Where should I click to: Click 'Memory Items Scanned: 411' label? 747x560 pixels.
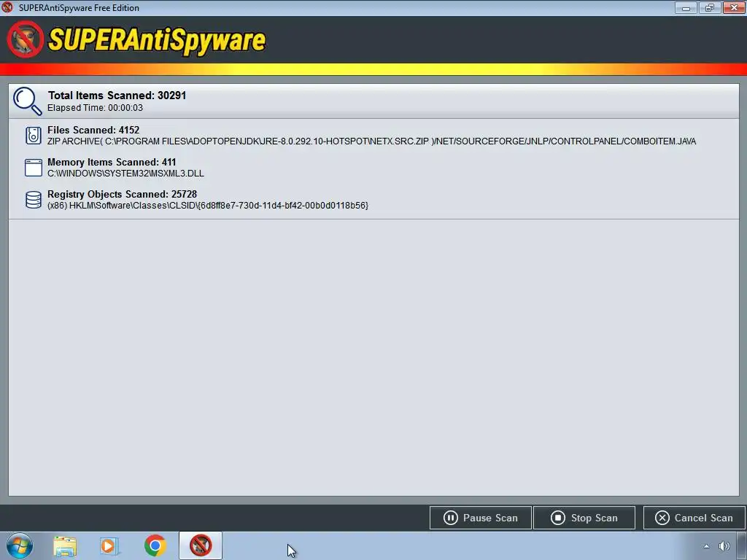(x=112, y=162)
